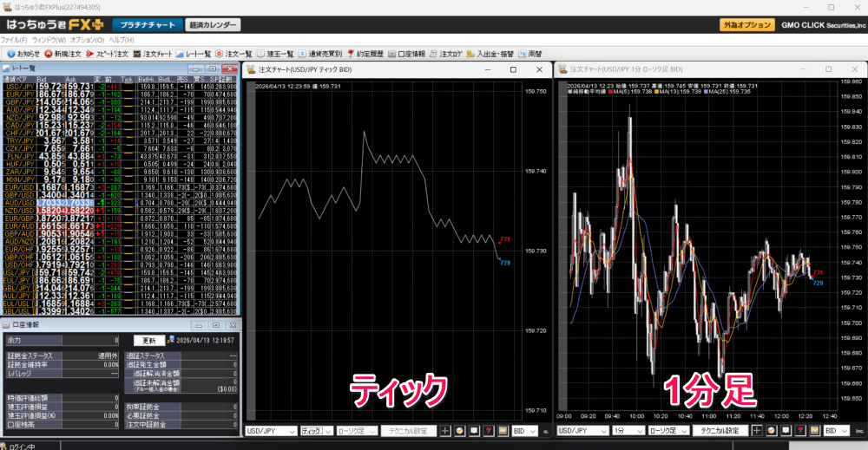This screenshot has height=450, width=868.
Task: Open ウィンドウ(W) menu
Action: coord(49,40)
